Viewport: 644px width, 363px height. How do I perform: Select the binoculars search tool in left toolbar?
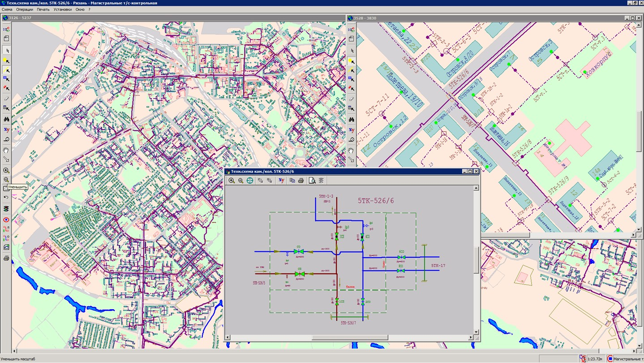click(6, 120)
